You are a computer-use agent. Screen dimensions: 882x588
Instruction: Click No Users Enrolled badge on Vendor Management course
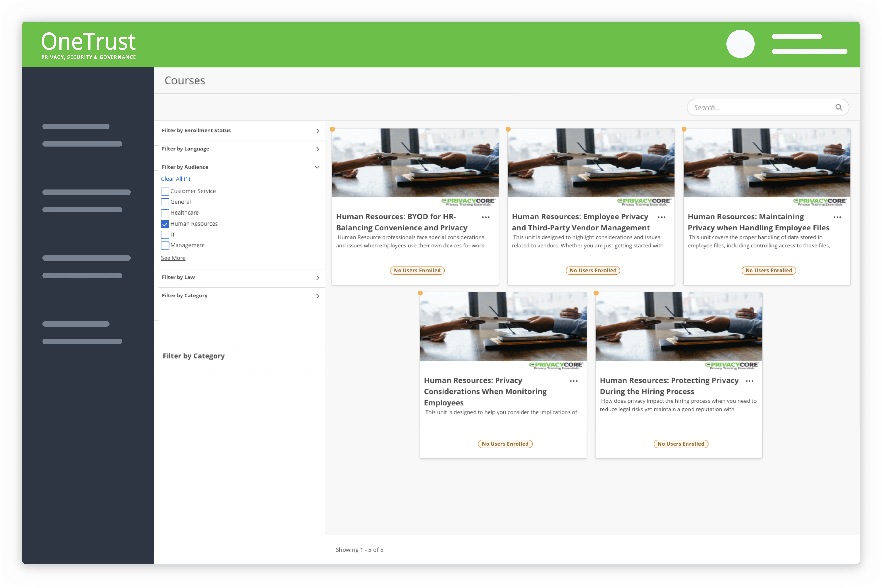[x=593, y=270]
